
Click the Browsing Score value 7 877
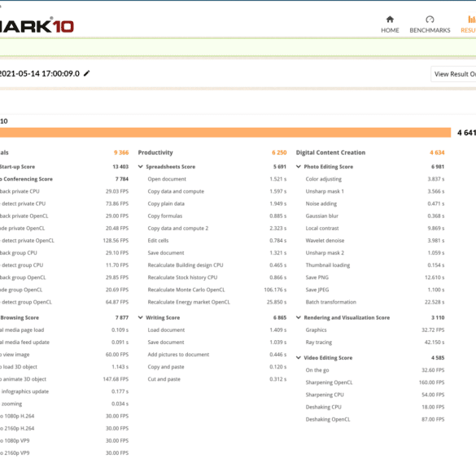tap(122, 317)
